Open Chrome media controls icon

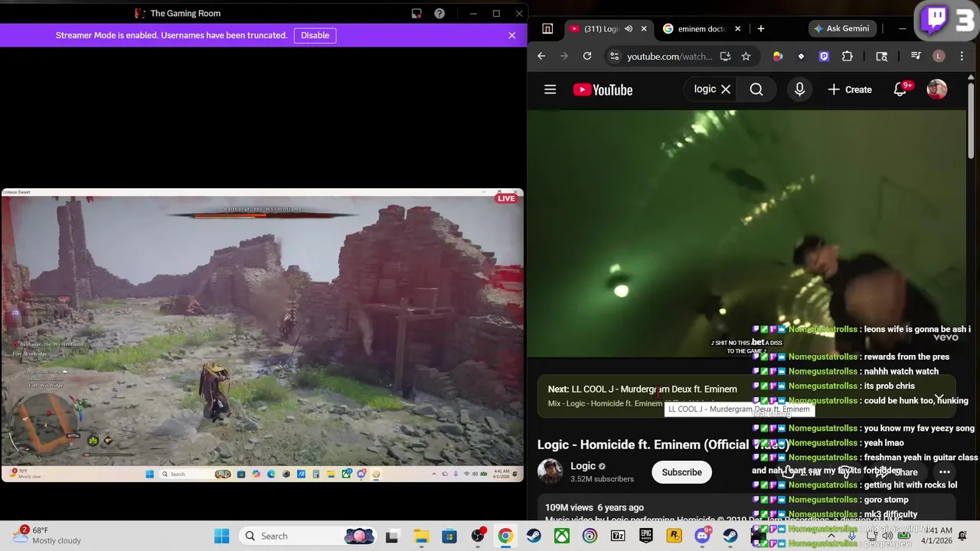click(916, 56)
